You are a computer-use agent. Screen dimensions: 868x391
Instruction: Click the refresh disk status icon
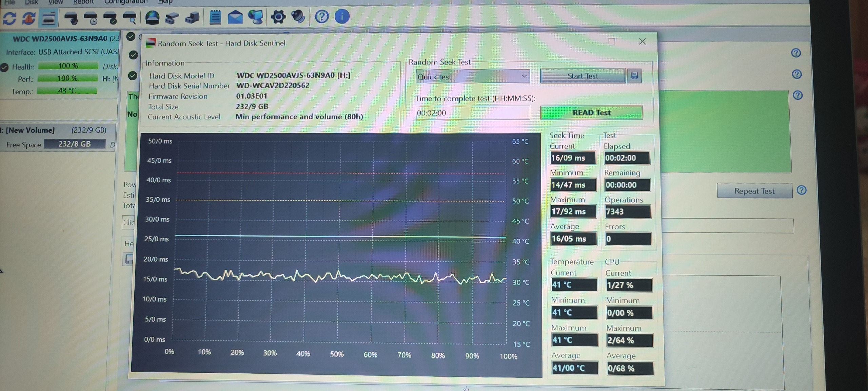pos(9,18)
